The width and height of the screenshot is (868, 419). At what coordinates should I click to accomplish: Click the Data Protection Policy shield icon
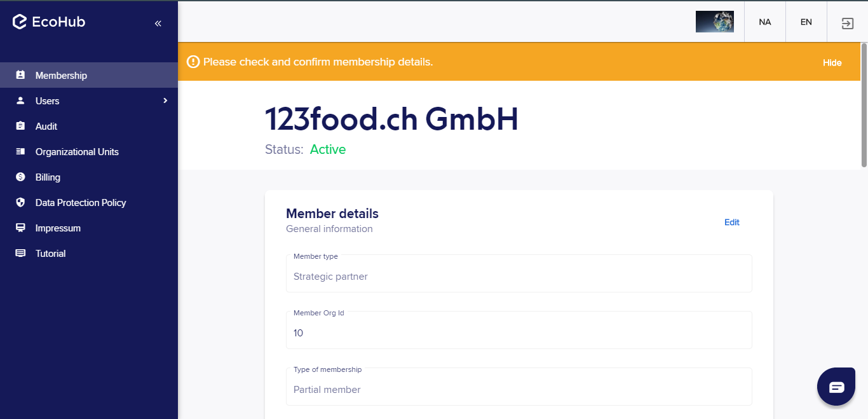(x=20, y=202)
